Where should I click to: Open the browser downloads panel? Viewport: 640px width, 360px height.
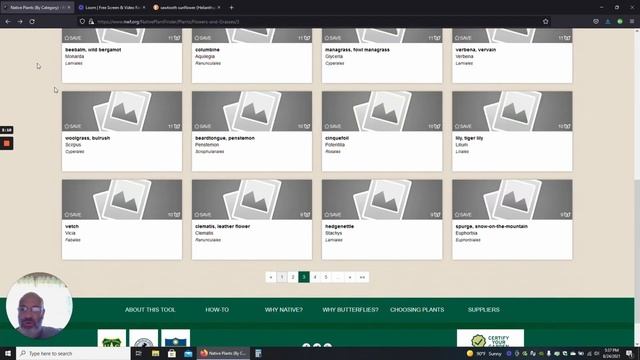pyautogui.click(x=608, y=21)
